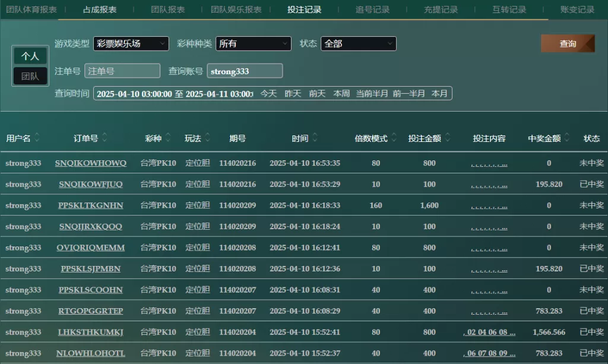Sort by 中奖金额 column sort icon
Image resolution: width=608 pixels, height=364 pixels.
click(x=566, y=138)
